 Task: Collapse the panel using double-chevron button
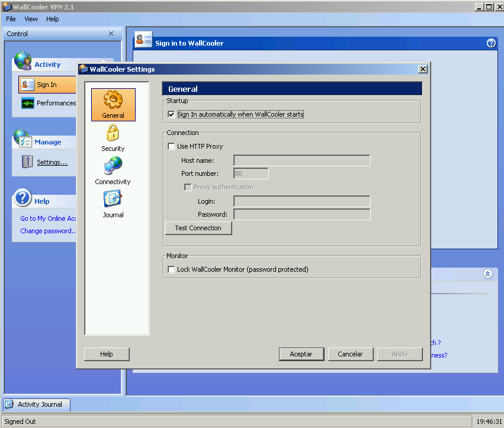tap(487, 273)
